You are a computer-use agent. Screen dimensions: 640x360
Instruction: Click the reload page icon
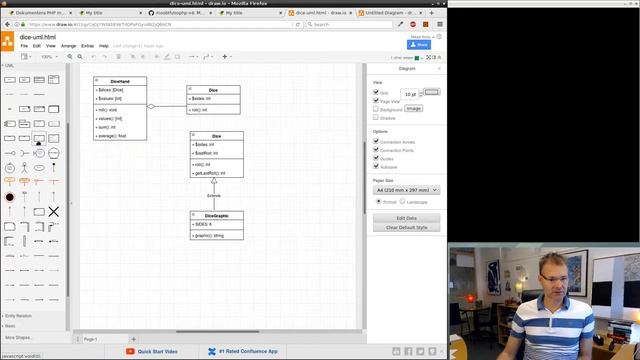coord(298,24)
